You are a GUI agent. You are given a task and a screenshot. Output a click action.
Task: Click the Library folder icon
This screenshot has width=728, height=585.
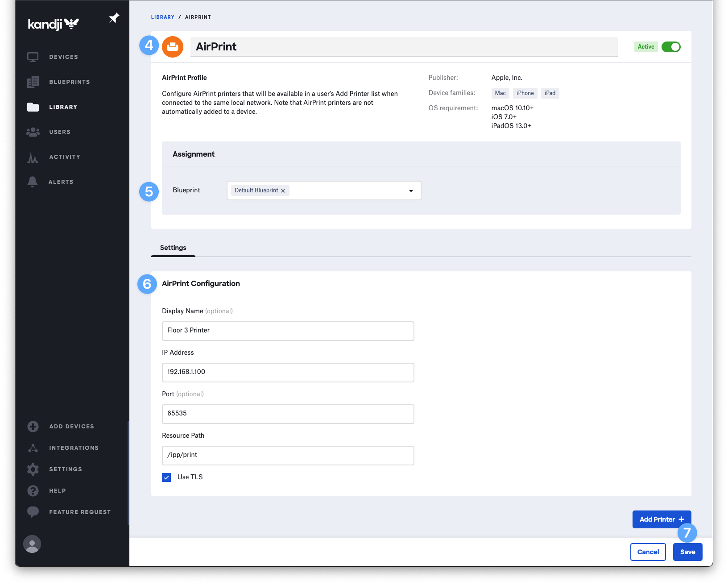(x=33, y=107)
